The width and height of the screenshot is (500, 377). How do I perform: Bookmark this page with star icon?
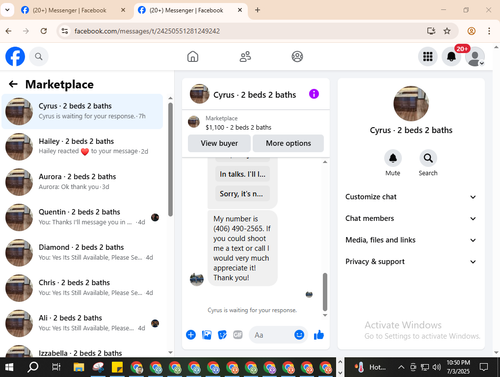(x=447, y=31)
